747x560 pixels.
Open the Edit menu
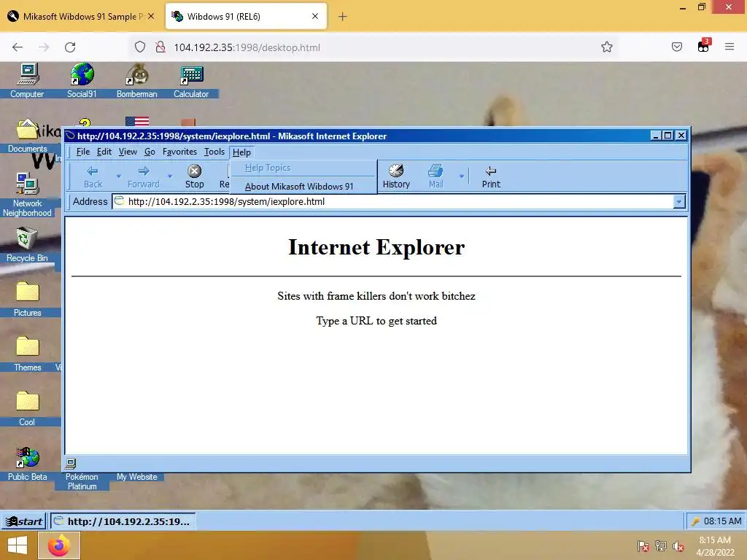click(x=104, y=152)
